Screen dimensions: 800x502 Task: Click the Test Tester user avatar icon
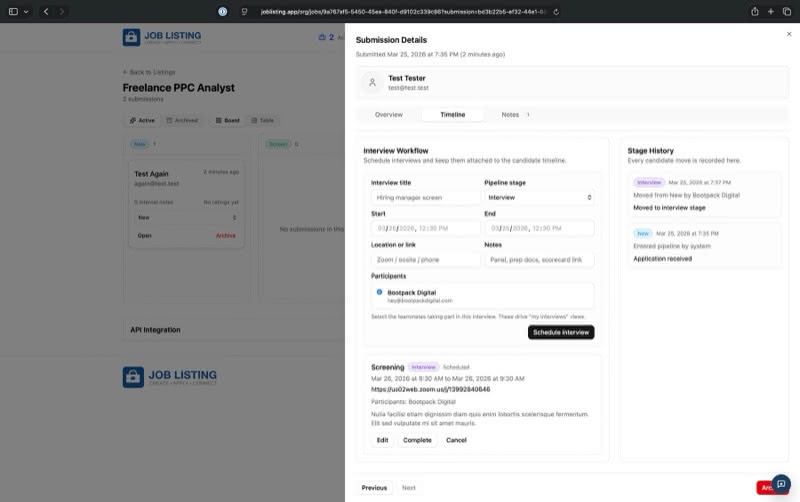(x=372, y=82)
